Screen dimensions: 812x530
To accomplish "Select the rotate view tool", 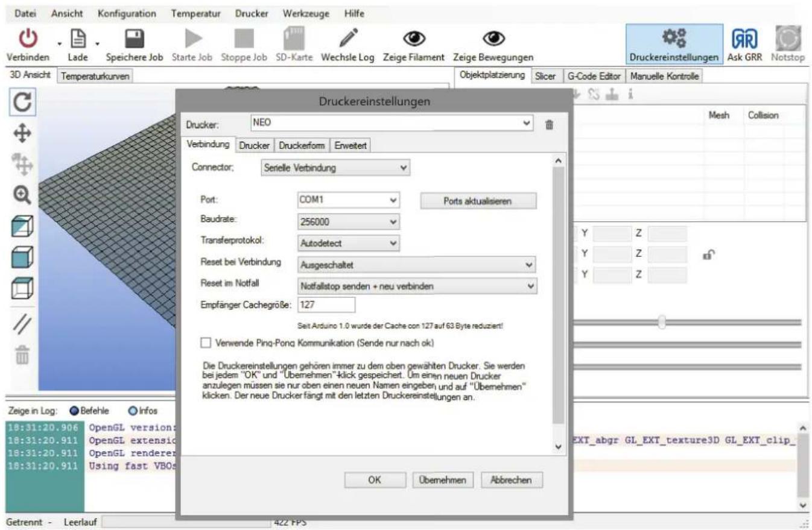I will (x=22, y=101).
